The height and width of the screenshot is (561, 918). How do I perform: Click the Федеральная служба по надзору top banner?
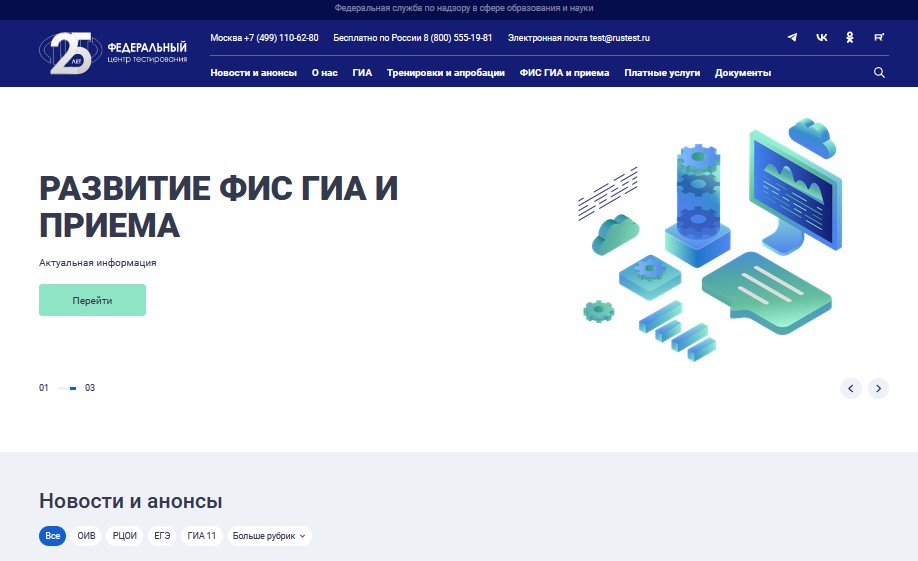(464, 8)
